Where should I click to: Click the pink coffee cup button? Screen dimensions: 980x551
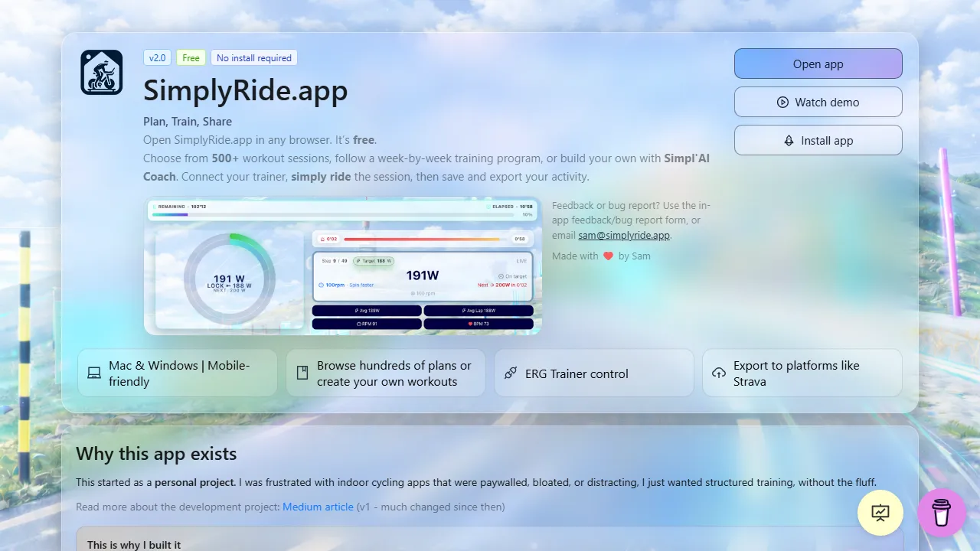tap(941, 513)
